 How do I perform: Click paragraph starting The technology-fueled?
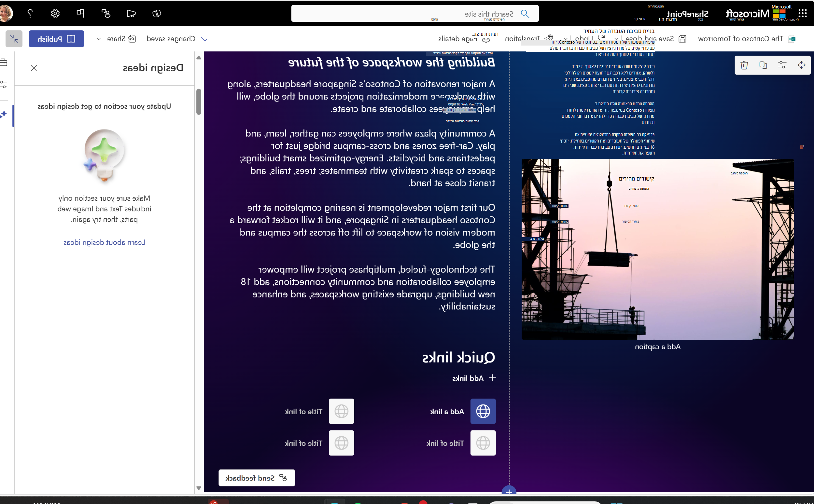368,288
